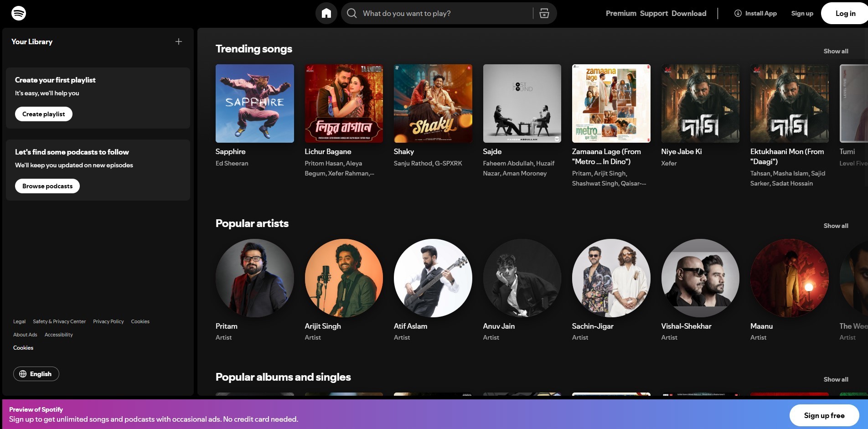
Task: Open the Safety & Privacy Center link
Action: 59,321
